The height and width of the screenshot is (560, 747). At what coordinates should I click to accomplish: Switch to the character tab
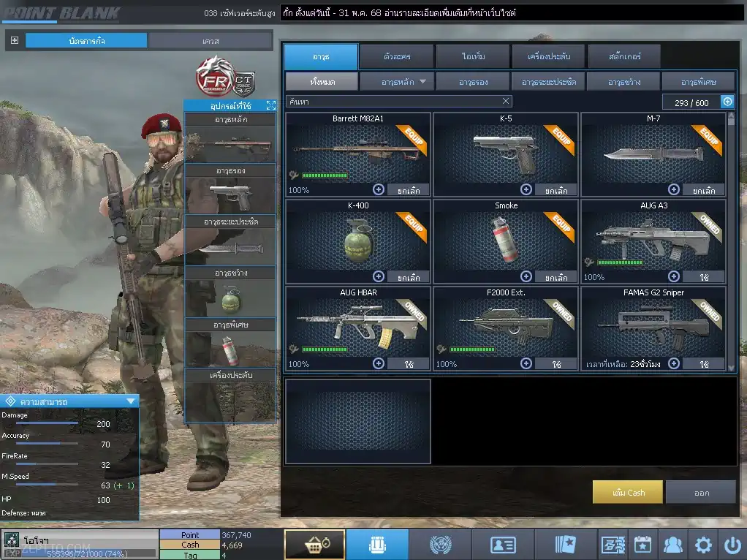397,56
